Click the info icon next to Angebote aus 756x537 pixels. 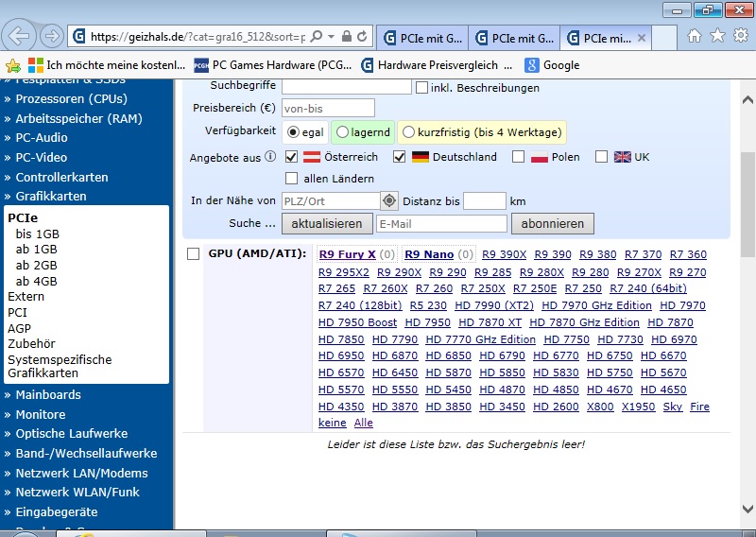(x=270, y=156)
